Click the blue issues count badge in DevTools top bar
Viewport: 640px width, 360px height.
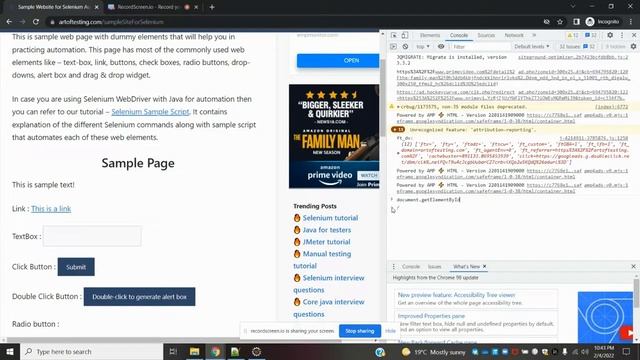click(591, 36)
